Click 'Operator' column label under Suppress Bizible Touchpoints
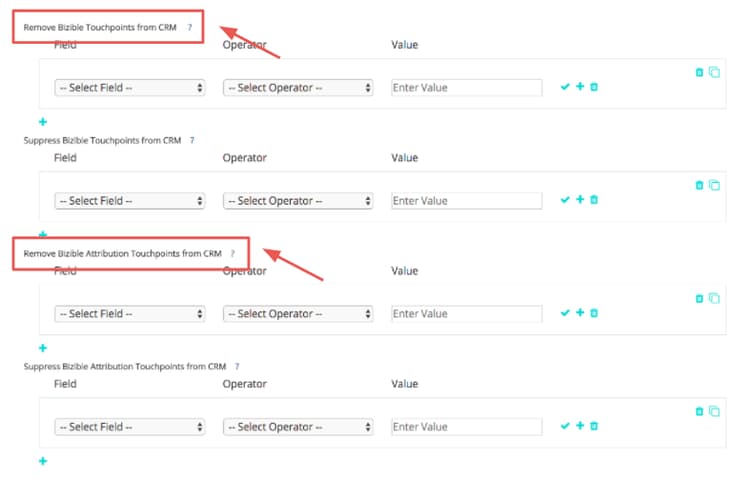 point(244,158)
